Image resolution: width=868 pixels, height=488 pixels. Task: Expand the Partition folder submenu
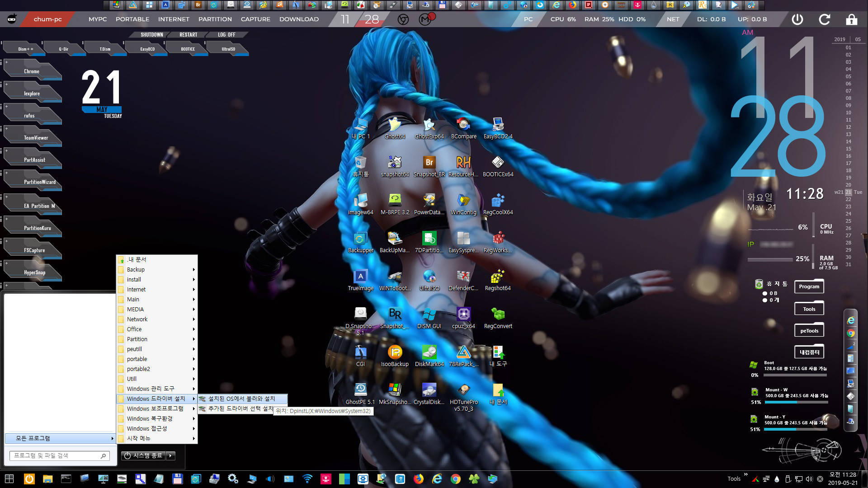[157, 339]
